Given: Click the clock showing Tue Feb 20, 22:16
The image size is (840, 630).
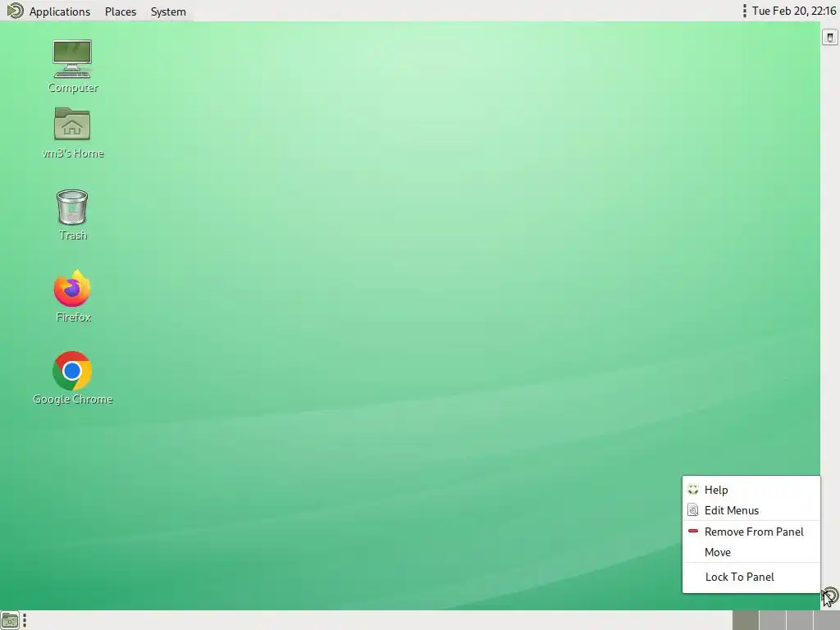Looking at the screenshot, I should [794, 11].
